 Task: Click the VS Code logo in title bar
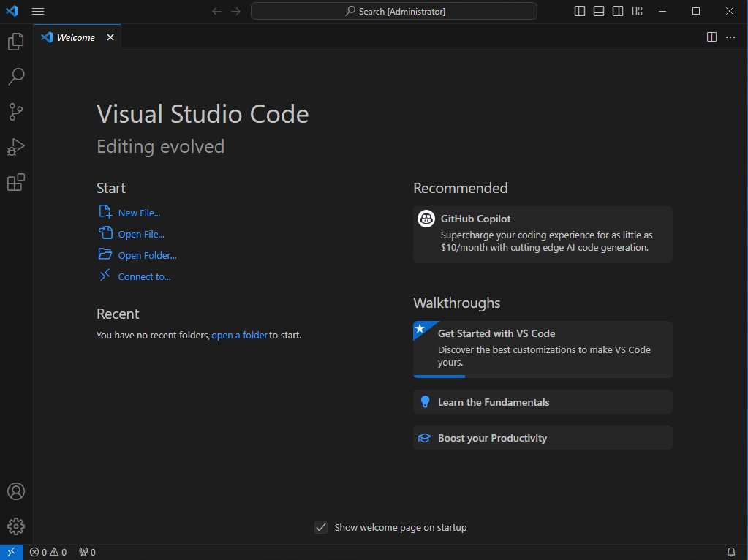[x=12, y=11]
